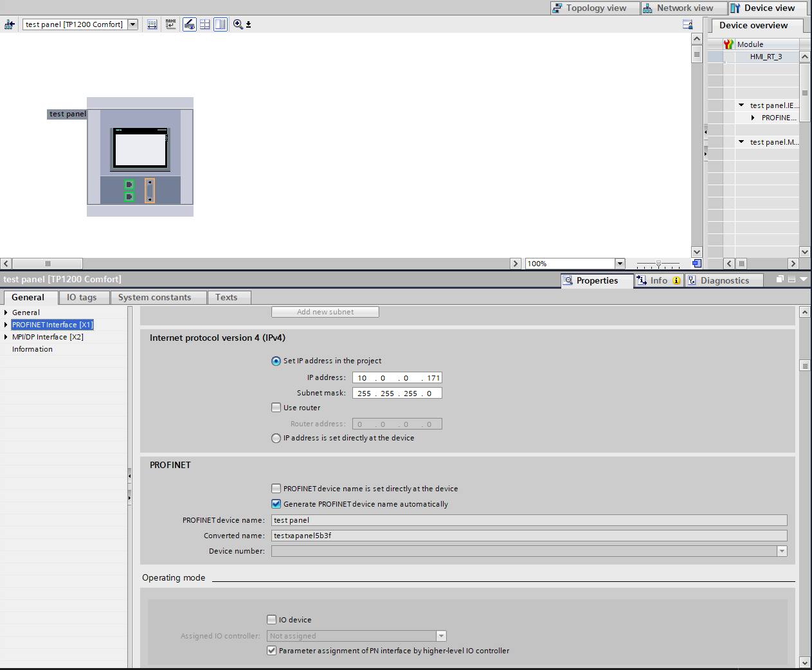Click the show address labels toolbar icon

point(152,24)
